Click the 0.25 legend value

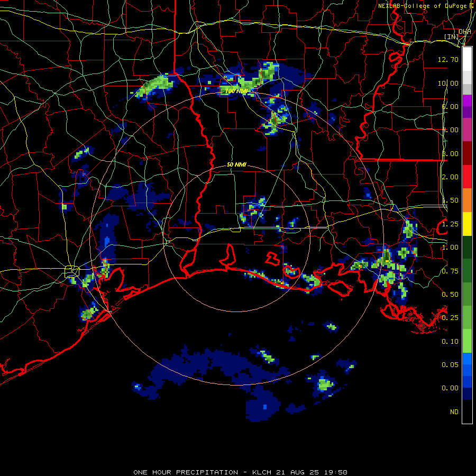tap(450, 318)
